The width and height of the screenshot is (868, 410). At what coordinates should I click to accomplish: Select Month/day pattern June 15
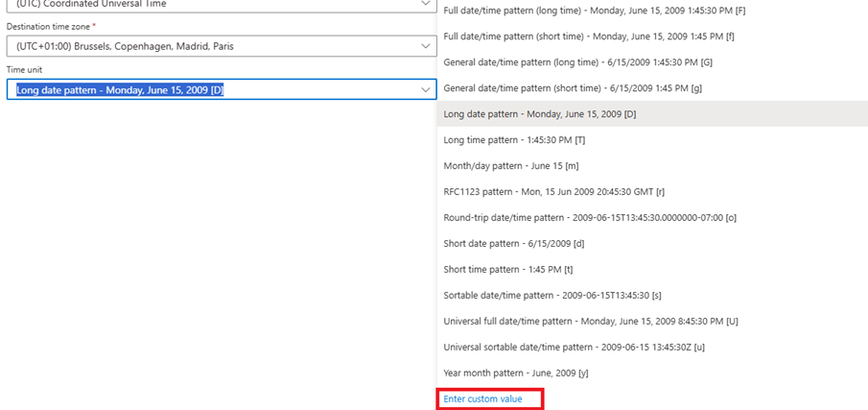pyautogui.click(x=508, y=166)
